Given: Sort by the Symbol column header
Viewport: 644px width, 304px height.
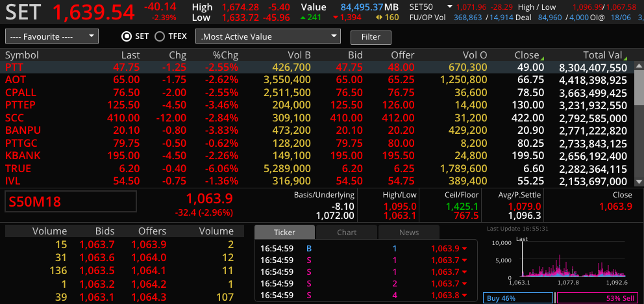Looking at the screenshot, I should (22, 55).
